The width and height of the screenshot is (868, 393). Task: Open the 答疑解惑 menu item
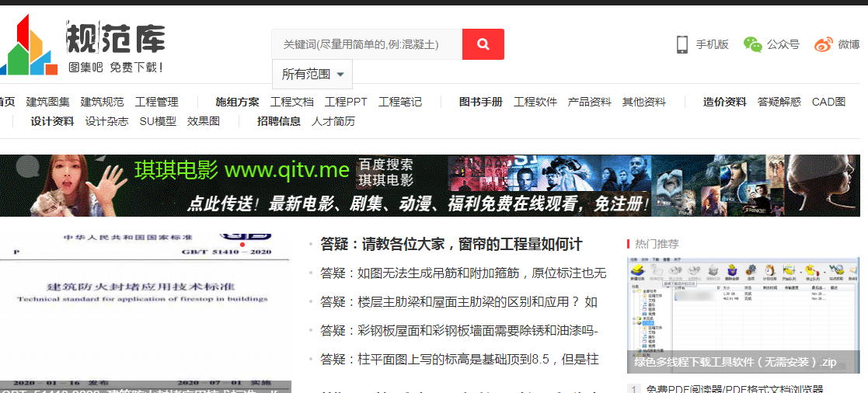coord(779,102)
